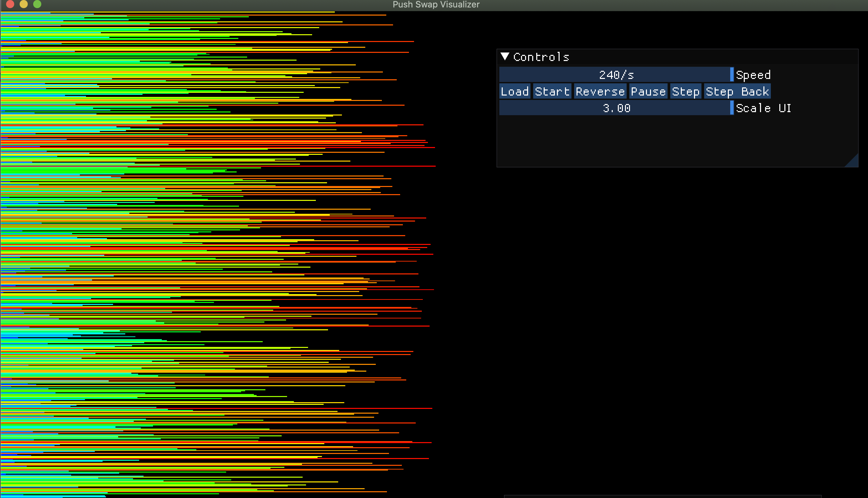Click the Scale UI slider's blue handle
Screen dimensions: 868x498
point(732,108)
